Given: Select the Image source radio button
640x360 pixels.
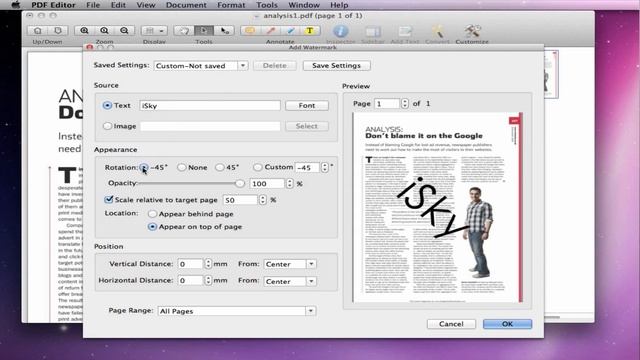Looking at the screenshot, I should (107, 126).
